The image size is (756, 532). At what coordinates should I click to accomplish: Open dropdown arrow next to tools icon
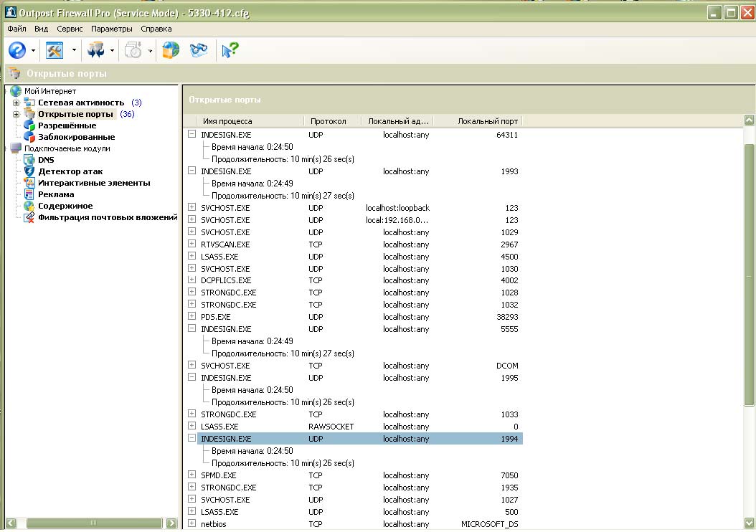pyautogui.click(x=74, y=50)
